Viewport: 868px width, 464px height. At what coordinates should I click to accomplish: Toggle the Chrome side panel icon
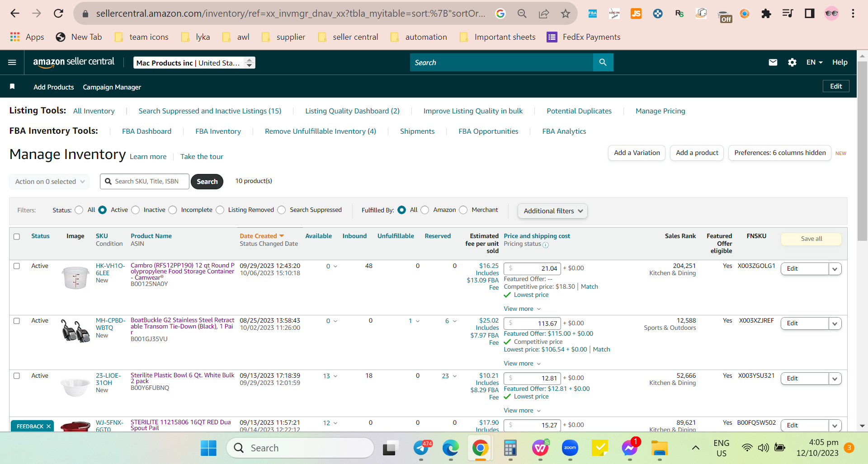[810, 14]
